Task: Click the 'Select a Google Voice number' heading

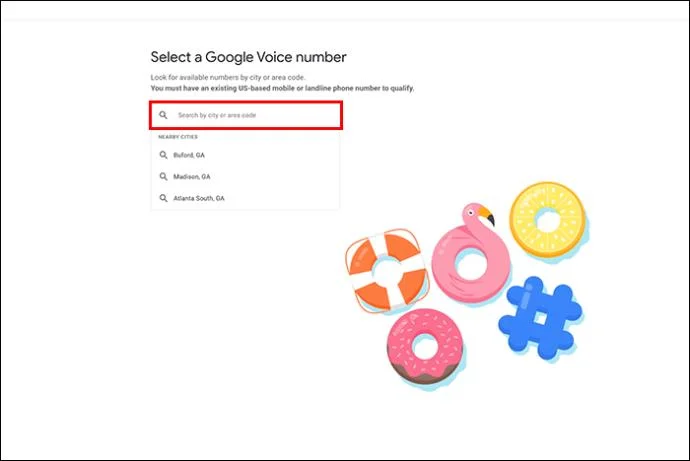Action: (248, 57)
